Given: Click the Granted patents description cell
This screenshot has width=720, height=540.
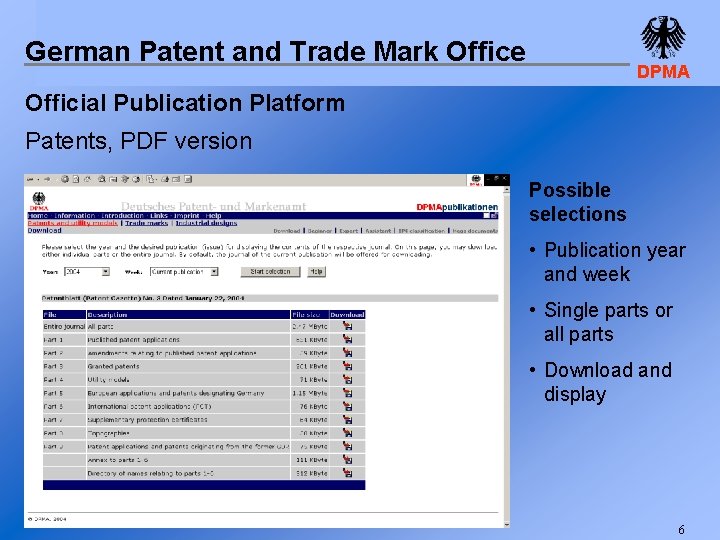Looking at the screenshot, I should pyautogui.click(x=188, y=366).
